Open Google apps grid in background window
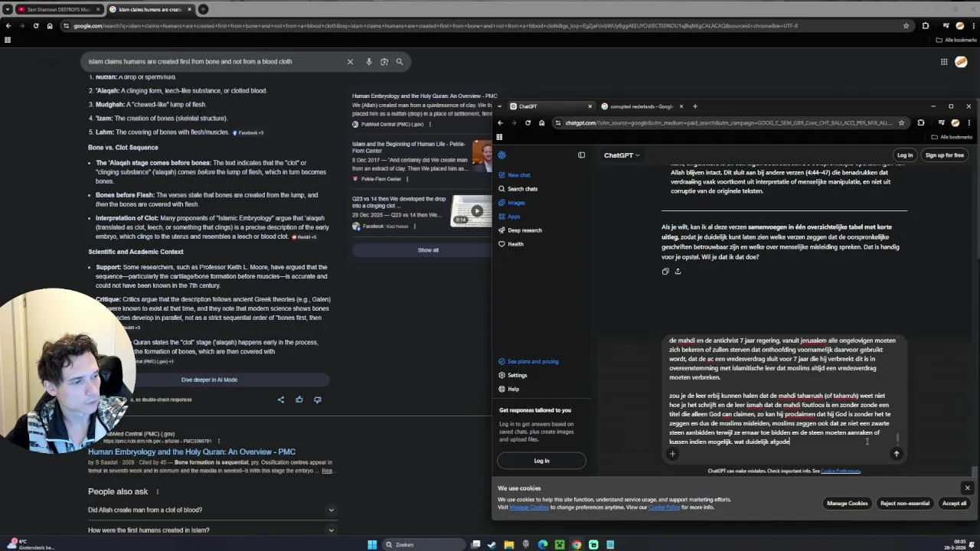Image resolution: width=980 pixels, height=551 pixels. [x=944, y=62]
